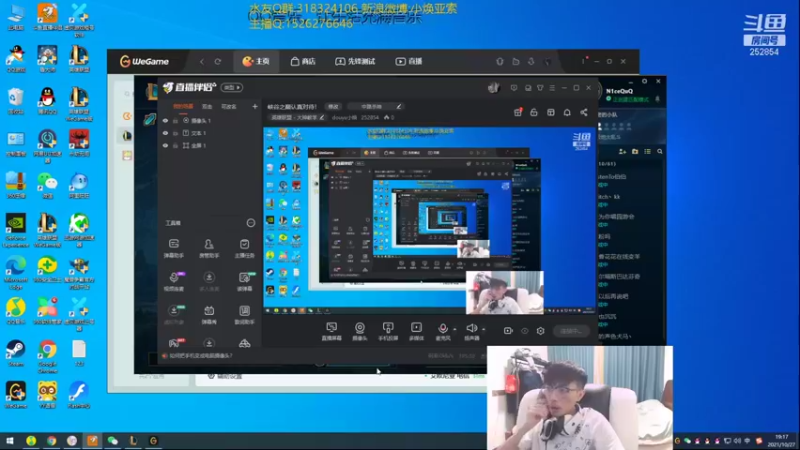The height and width of the screenshot is (450, 800).
Task: Click the share icon above the preview
Action: click(584, 112)
